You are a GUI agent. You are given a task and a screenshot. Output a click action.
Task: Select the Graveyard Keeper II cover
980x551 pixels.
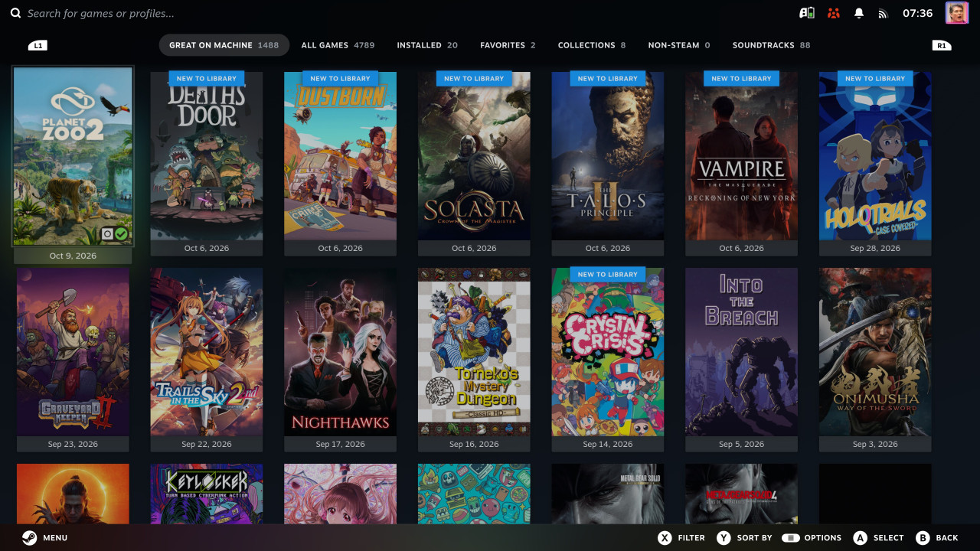point(73,352)
